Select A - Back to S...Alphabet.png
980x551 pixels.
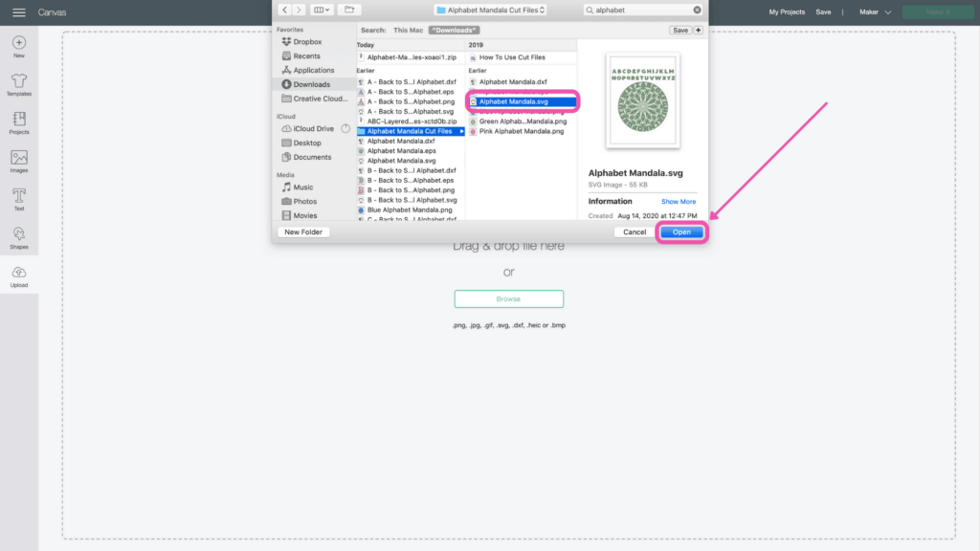[x=411, y=101]
